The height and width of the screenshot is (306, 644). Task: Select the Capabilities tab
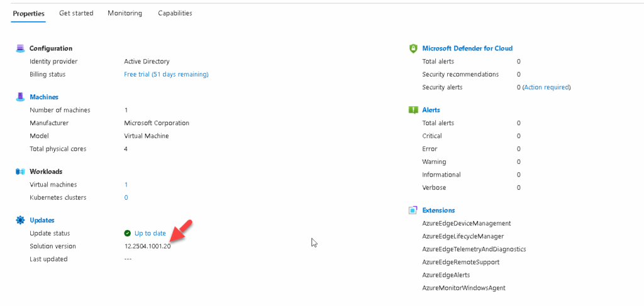pos(175,13)
